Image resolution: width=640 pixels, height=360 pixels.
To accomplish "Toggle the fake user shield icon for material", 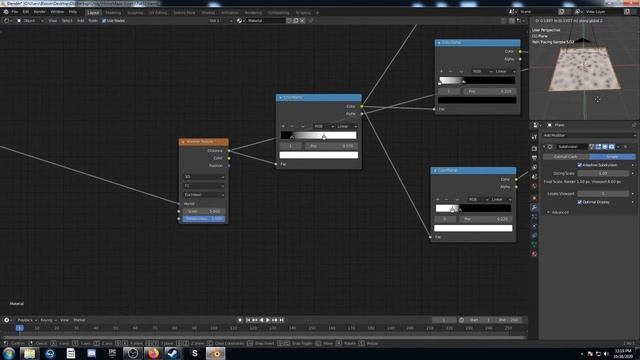I will [x=289, y=20].
